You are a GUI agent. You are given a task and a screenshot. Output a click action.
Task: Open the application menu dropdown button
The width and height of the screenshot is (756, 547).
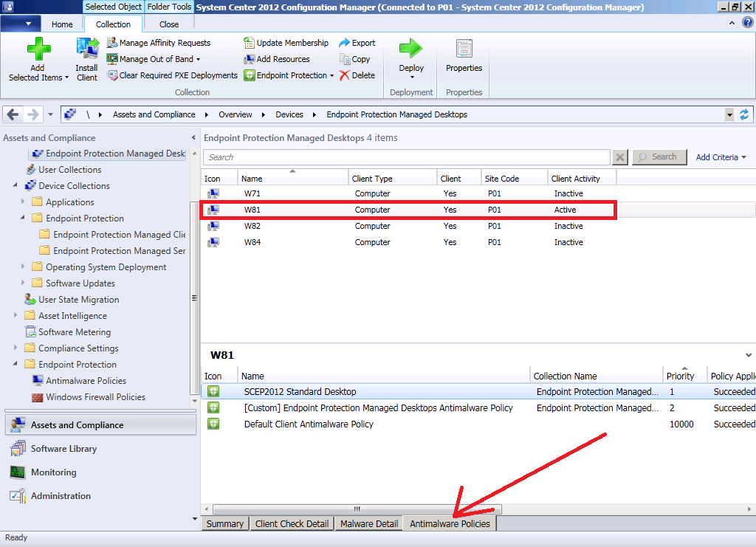pos(21,23)
